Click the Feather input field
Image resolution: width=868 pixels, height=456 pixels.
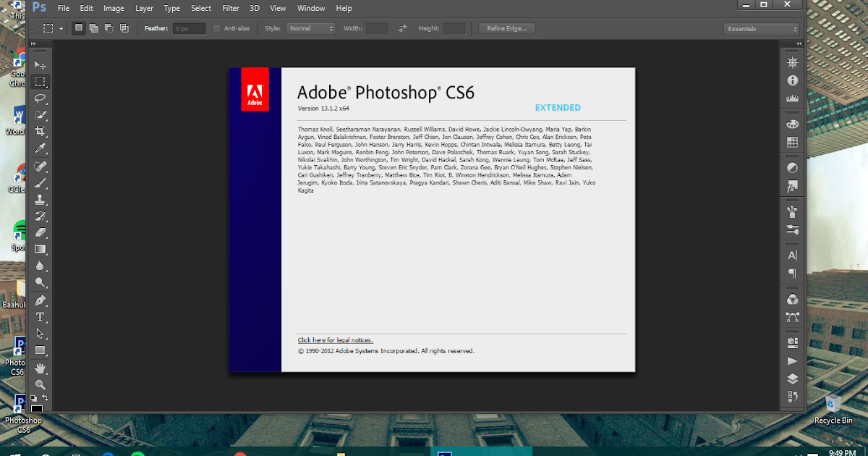pos(190,28)
